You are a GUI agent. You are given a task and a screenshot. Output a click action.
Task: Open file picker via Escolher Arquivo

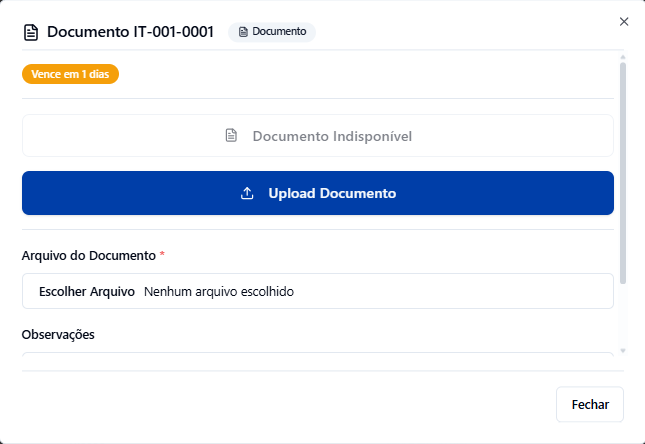(86, 291)
